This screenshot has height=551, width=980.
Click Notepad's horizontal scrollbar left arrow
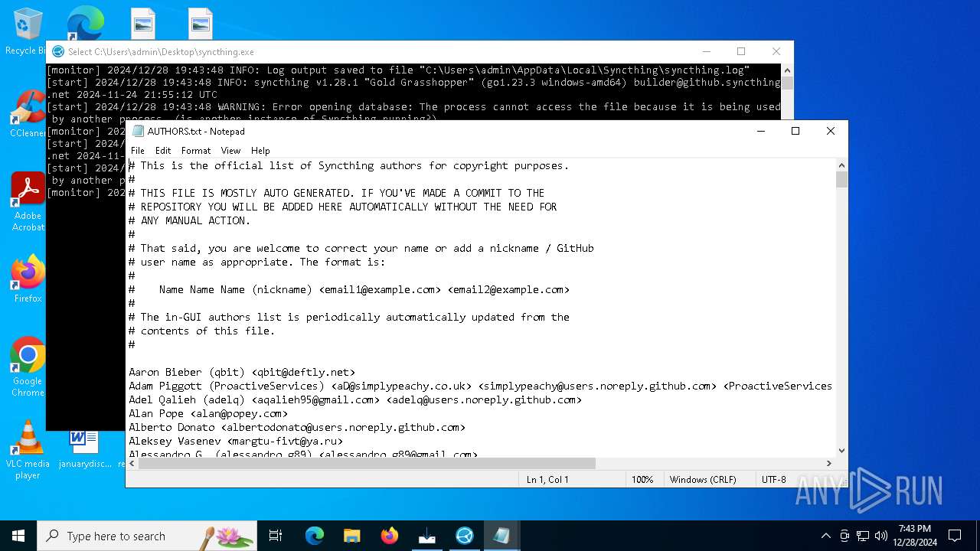[x=132, y=463]
